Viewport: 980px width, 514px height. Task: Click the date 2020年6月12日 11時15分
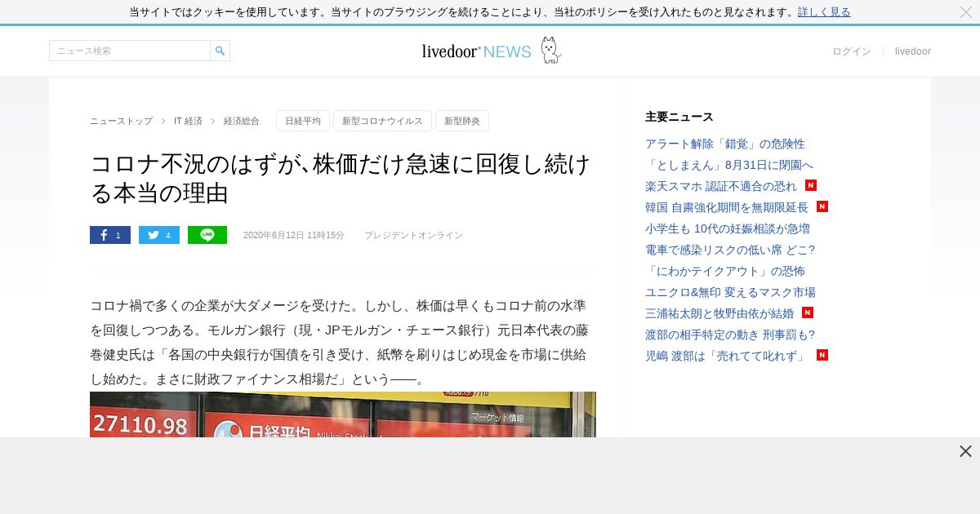tap(294, 235)
